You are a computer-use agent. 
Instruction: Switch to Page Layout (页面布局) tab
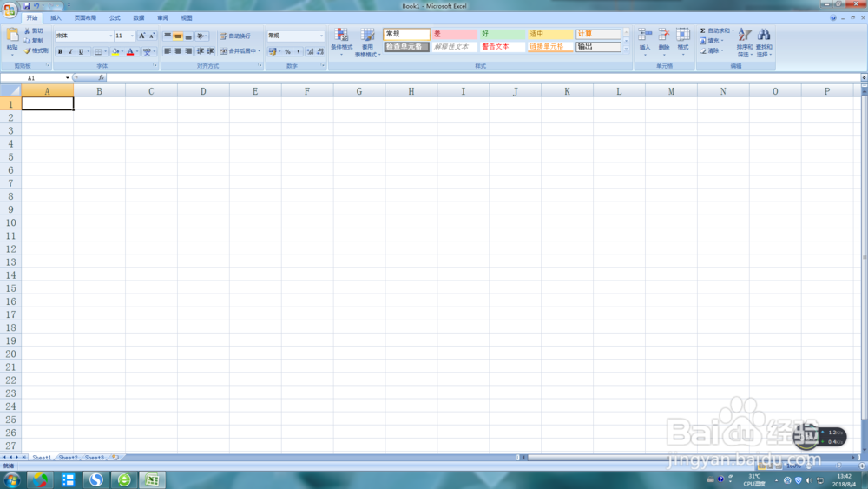85,18
